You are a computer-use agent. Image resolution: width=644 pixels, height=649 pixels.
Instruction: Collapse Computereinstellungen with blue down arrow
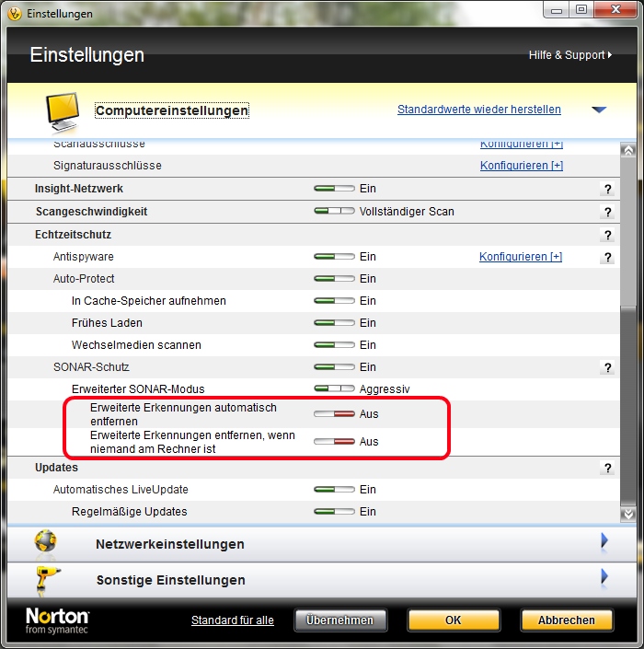click(x=599, y=110)
